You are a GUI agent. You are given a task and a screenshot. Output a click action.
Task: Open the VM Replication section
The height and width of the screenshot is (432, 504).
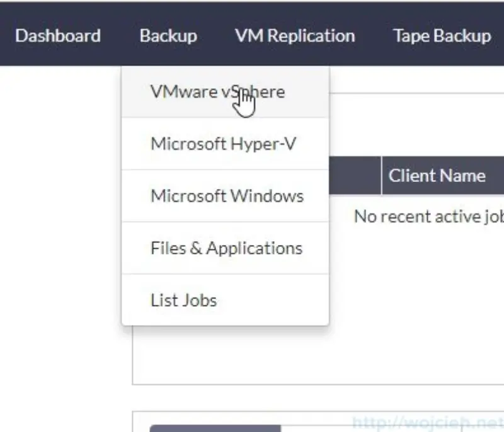(294, 36)
